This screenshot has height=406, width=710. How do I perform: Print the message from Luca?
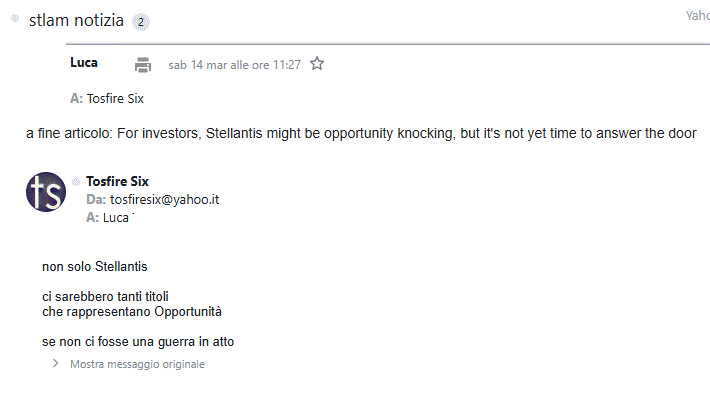tap(143, 64)
